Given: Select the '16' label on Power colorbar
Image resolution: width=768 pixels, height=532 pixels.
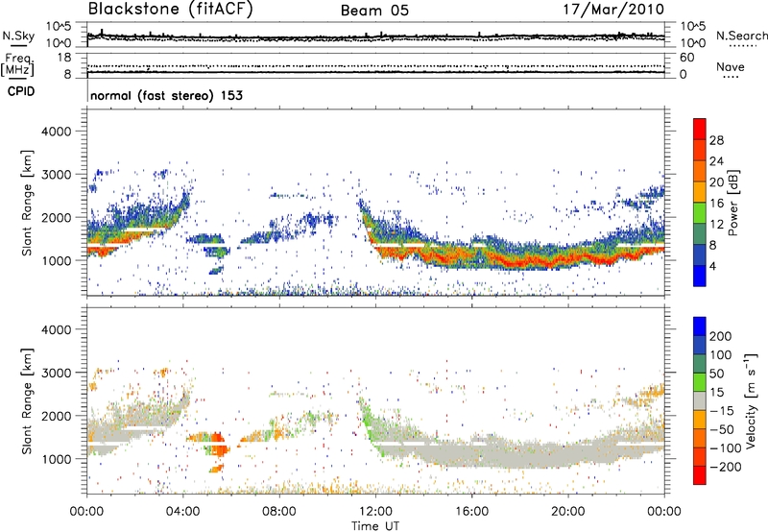Looking at the screenshot, I should tap(716, 204).
